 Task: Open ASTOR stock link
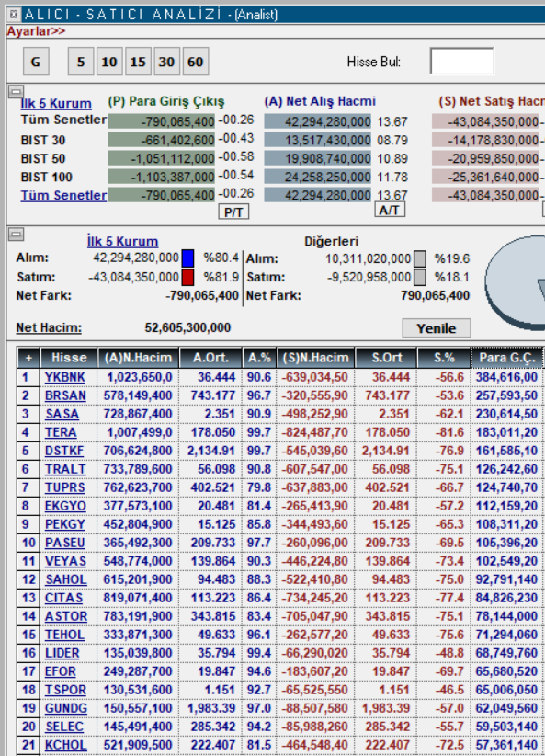pyautogui.click(x=66, y=616)
